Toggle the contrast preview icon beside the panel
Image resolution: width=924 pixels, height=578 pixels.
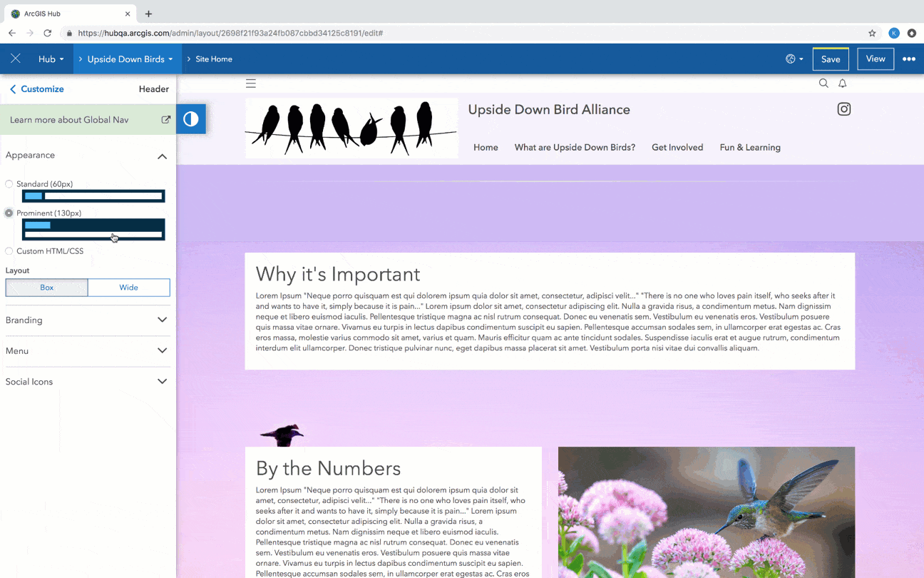point(191,119)
